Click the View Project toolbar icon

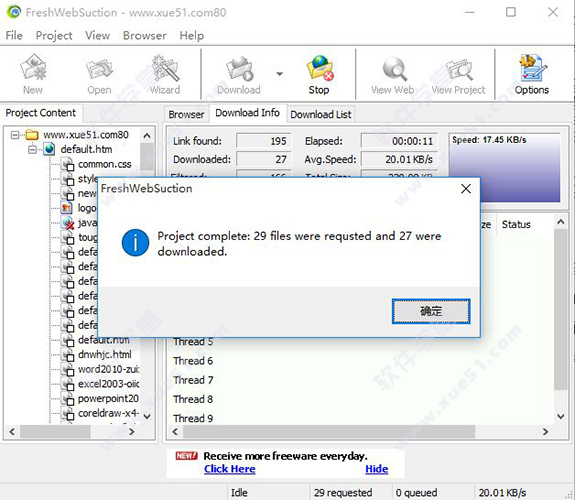tap(459, 70)
